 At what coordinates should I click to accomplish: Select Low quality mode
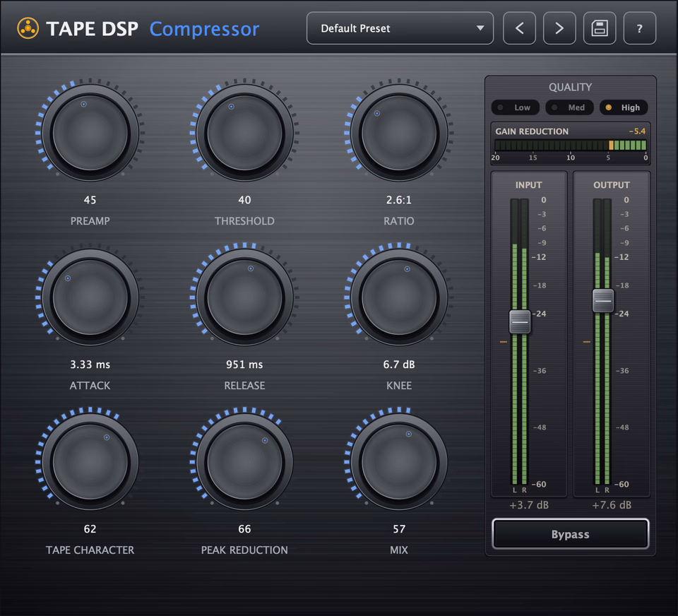coord(516,107)
